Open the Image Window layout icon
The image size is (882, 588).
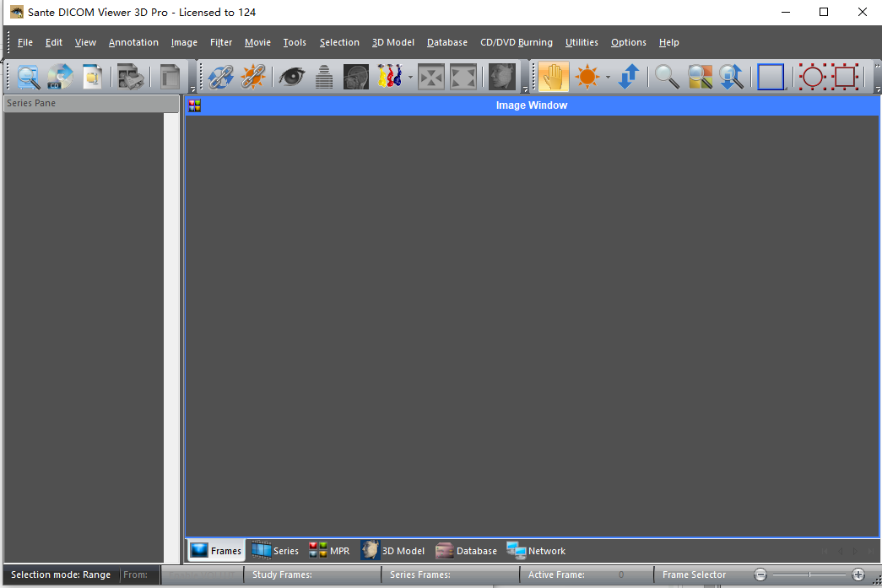point(195,105)
